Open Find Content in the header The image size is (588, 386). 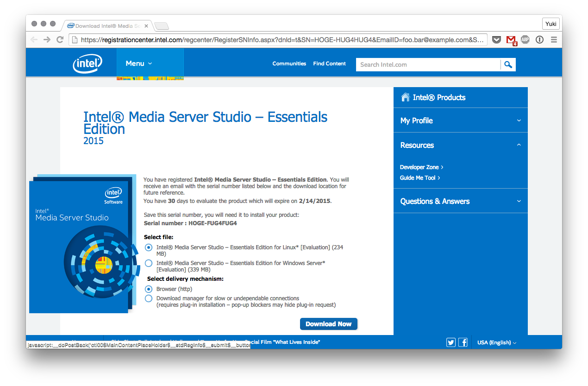(x=329, y=63)
